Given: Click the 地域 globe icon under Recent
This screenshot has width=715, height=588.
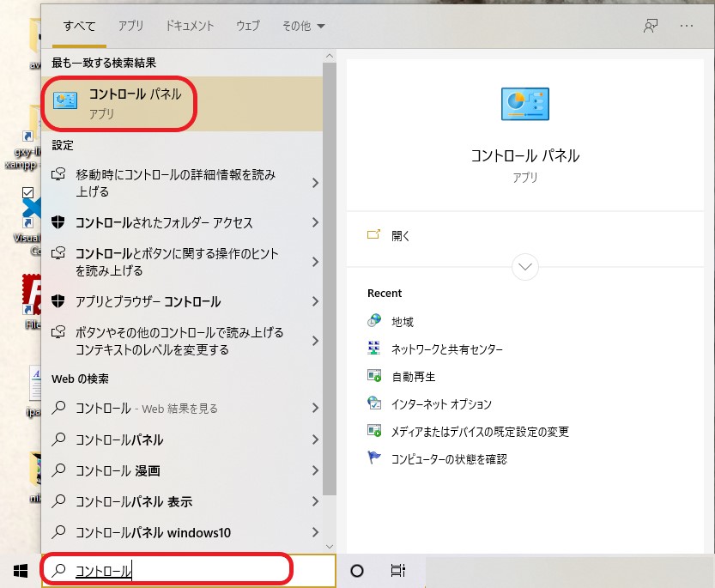Looking at the screenshot, I should [x=373, y=322].
